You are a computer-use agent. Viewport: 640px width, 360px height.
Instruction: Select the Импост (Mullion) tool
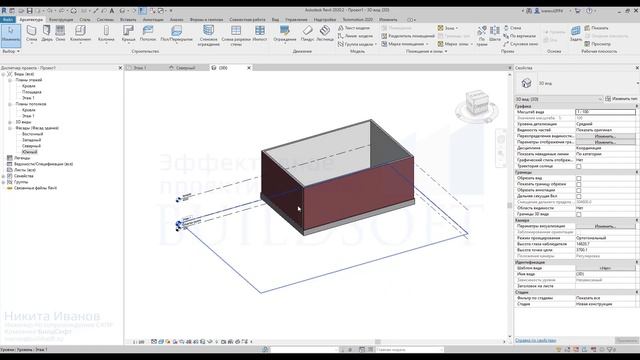[x=260, y=33]
